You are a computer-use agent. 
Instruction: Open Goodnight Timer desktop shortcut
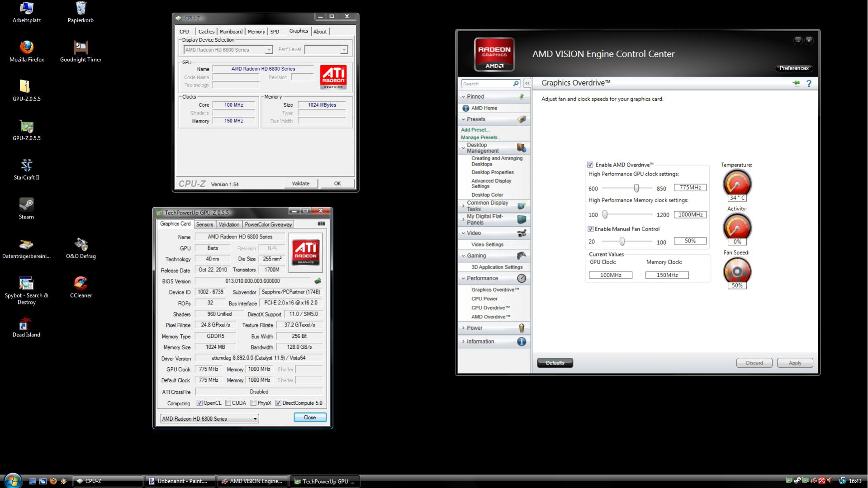pos(81,52)
